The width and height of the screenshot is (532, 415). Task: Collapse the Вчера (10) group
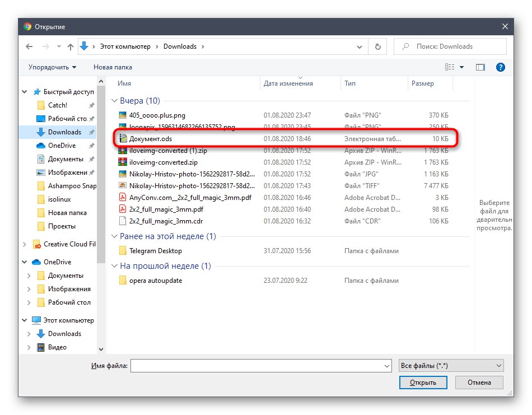tap(114, 101)
